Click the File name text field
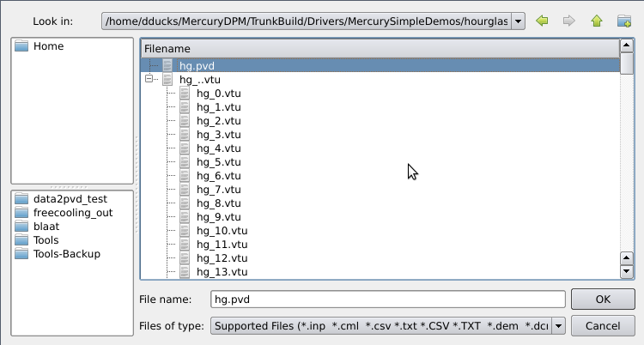Viewport: 644px width, 345px height. click(x=388, y=300)
